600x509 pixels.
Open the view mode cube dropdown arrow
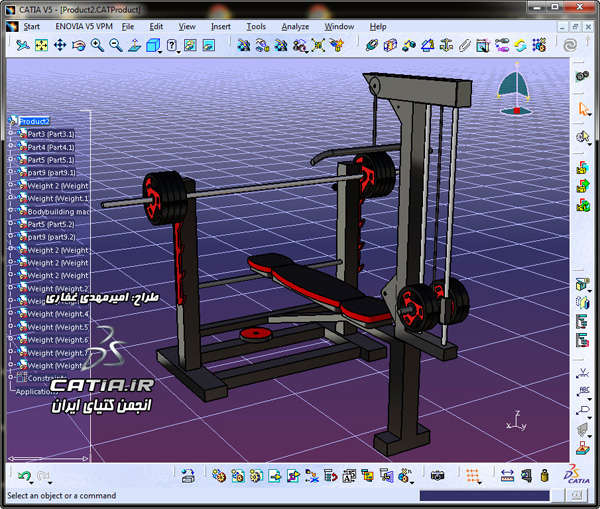pyautogui.click(x=160, y=51)
